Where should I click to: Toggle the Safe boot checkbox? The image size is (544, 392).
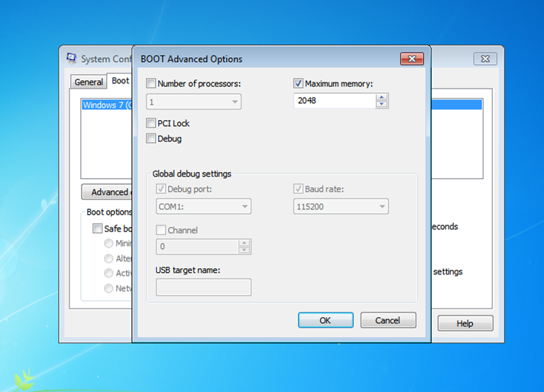[x=98, y=228]
